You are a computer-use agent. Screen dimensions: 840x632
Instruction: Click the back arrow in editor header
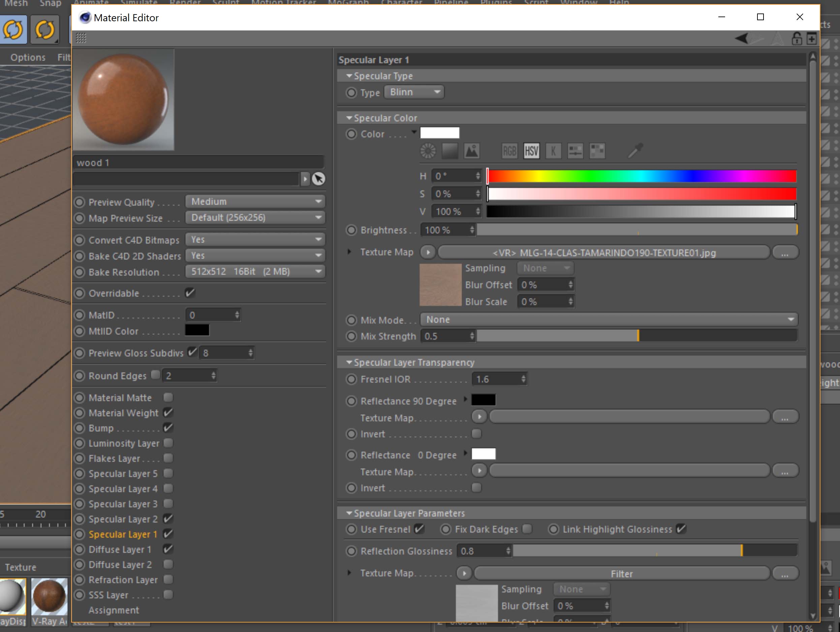tap(742, 38)
